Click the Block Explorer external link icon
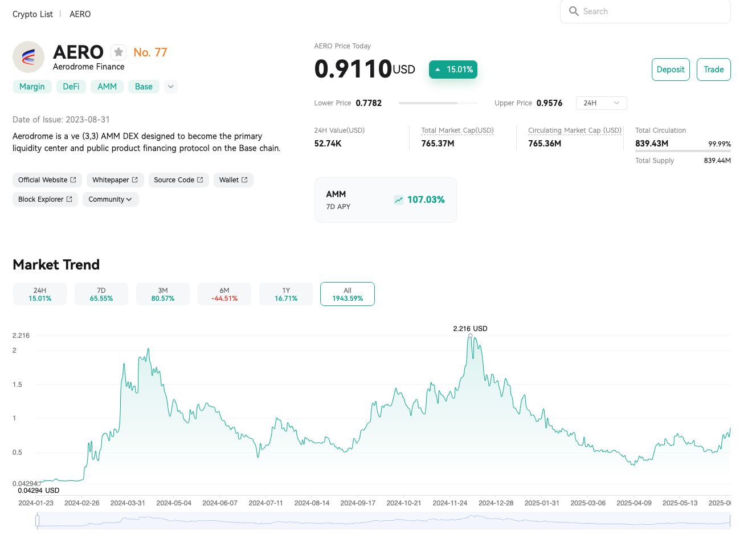This screenshot has width=756, height=547. click(70, 199)
